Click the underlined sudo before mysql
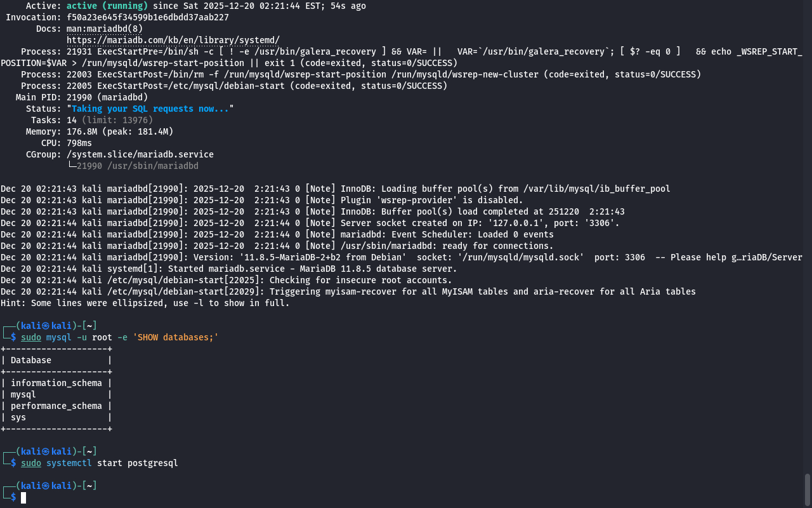Image resolution: width=812 pixels, height=508 pixels. pyautogui.click(x=31, y=337)
